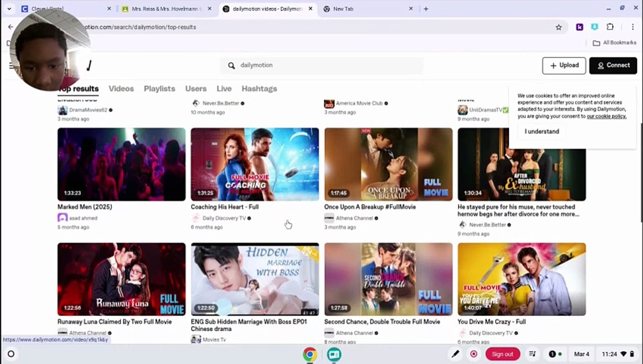This screenshot has height=364, width=643.
Task: Open the You Drive Me Crazy - Full title
Action: pyautogui.click(x=492, y=322)
